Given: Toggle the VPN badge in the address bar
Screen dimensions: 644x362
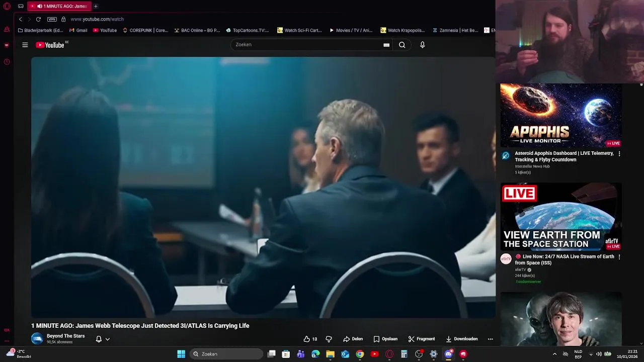Looking at the screenshot, I should [52, 19].
